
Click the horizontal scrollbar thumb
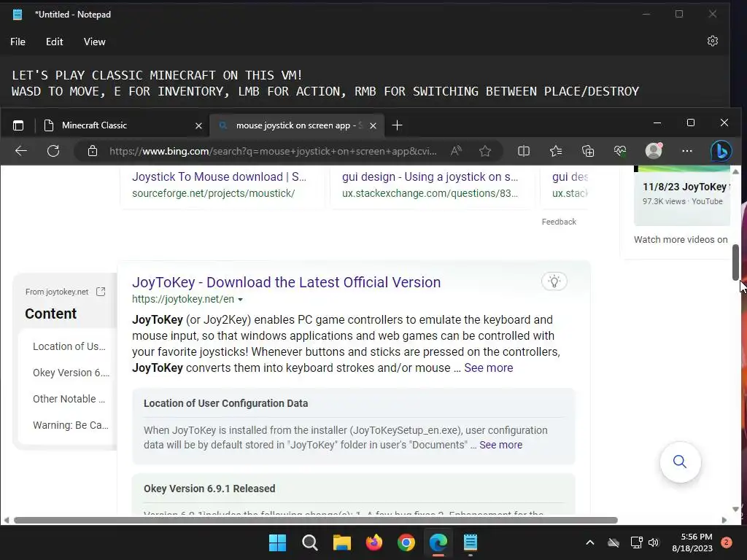315,520
